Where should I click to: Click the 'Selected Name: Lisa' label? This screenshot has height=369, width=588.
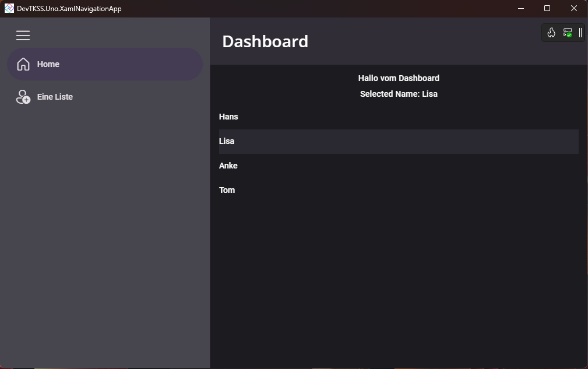coord(399,94)
